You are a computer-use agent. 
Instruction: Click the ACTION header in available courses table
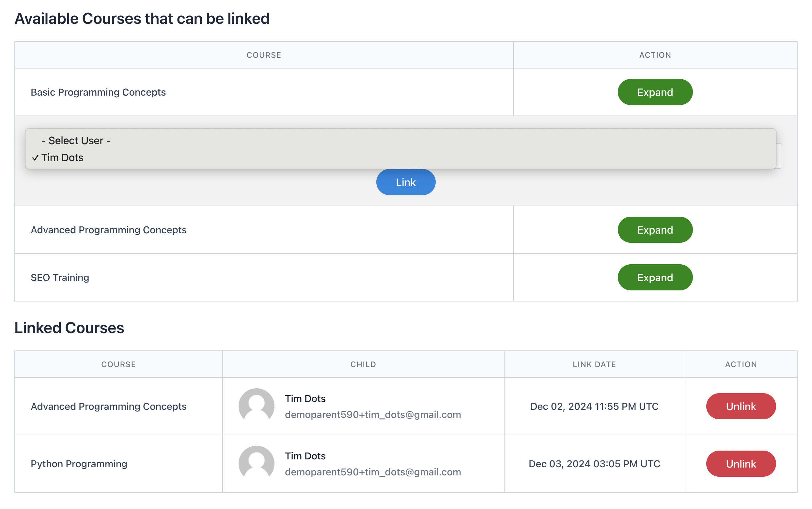point(655,55)
